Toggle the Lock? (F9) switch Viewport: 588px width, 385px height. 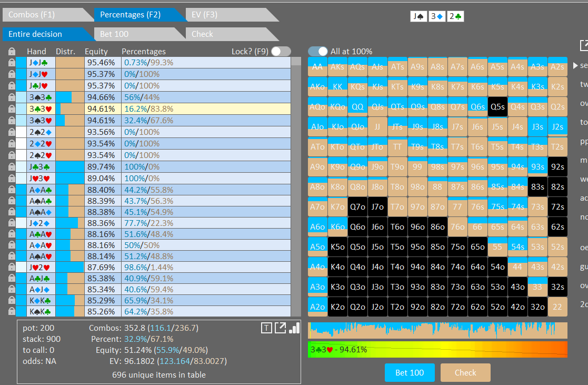tap(281, 51)
